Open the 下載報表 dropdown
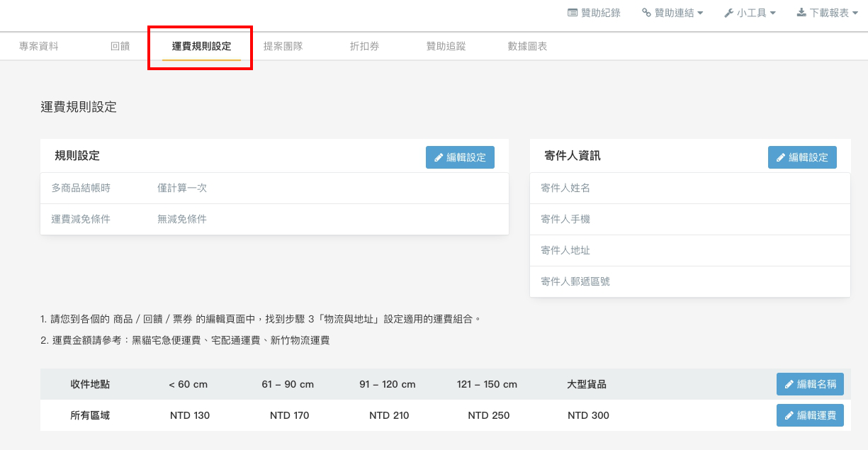 point(828,13)
